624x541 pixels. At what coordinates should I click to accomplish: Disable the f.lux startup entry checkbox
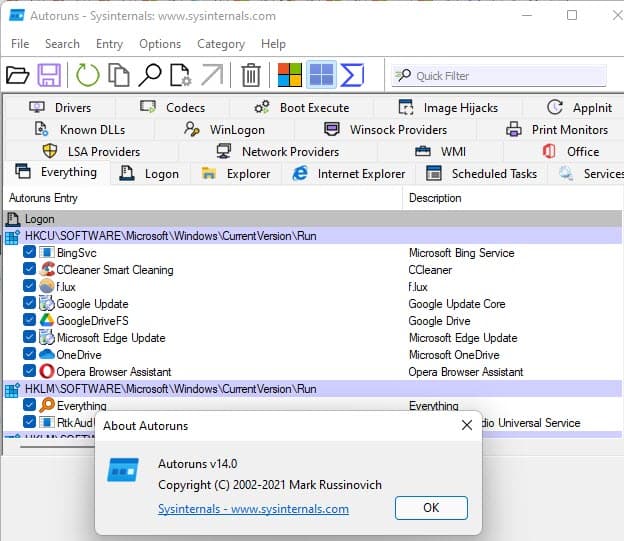[x=29, y=287]
